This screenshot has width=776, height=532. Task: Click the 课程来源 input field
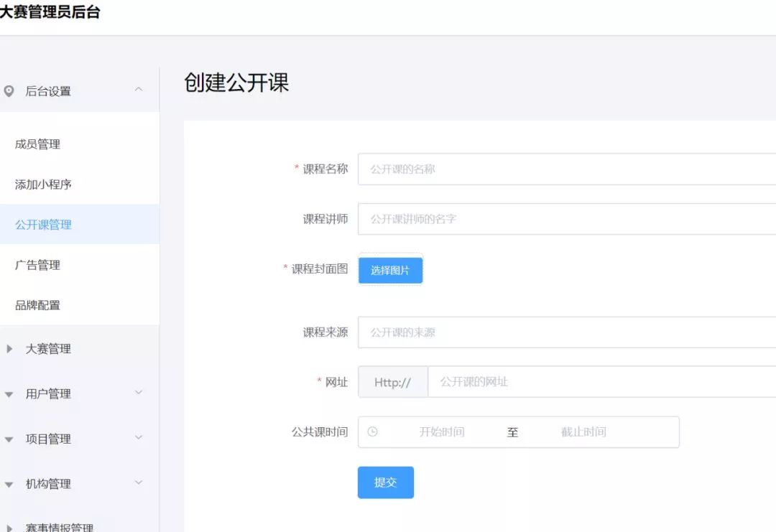point(503,332)
